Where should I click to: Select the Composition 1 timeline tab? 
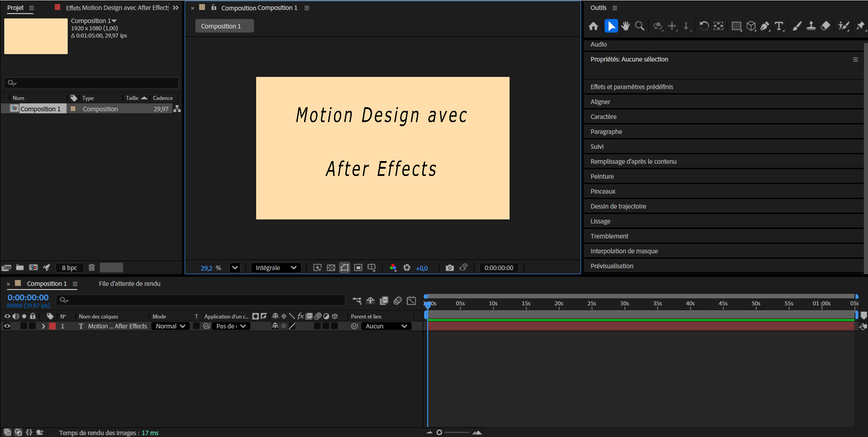[x=47, y=284]
